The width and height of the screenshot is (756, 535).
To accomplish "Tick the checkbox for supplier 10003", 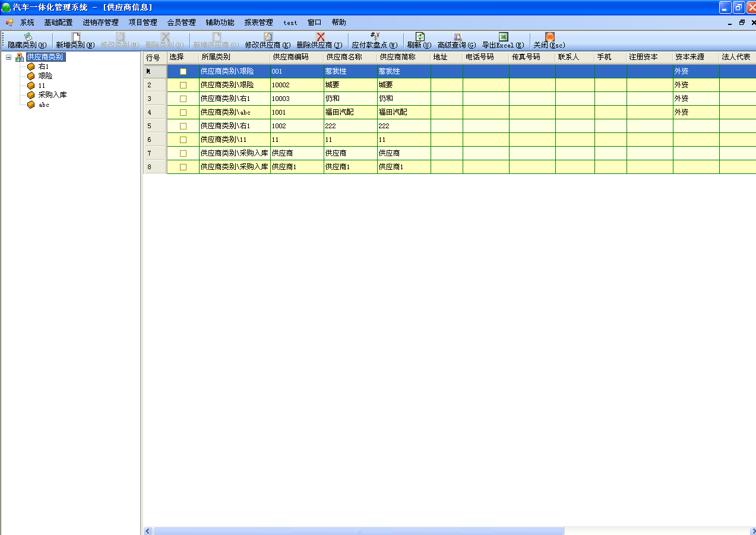I will 183,99.
